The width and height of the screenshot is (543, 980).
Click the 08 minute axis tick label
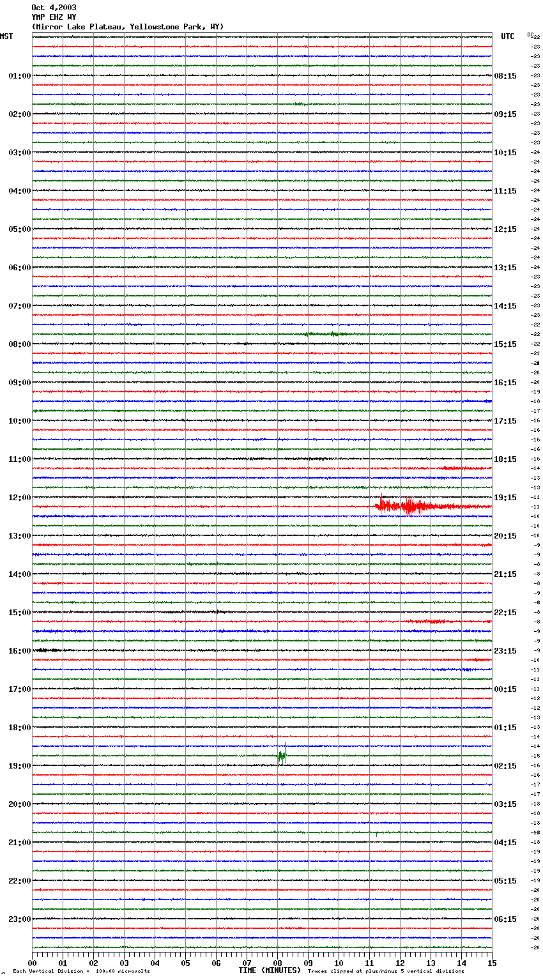click(x=278, y=963)
